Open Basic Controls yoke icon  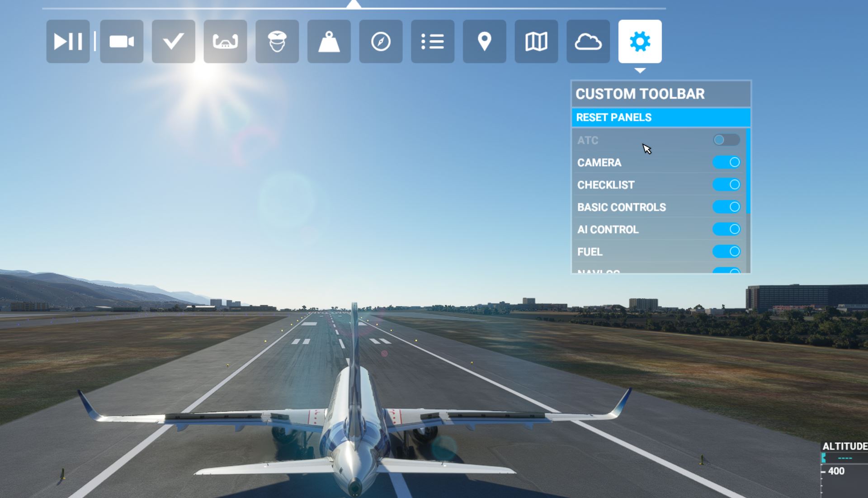pos(225,42)
